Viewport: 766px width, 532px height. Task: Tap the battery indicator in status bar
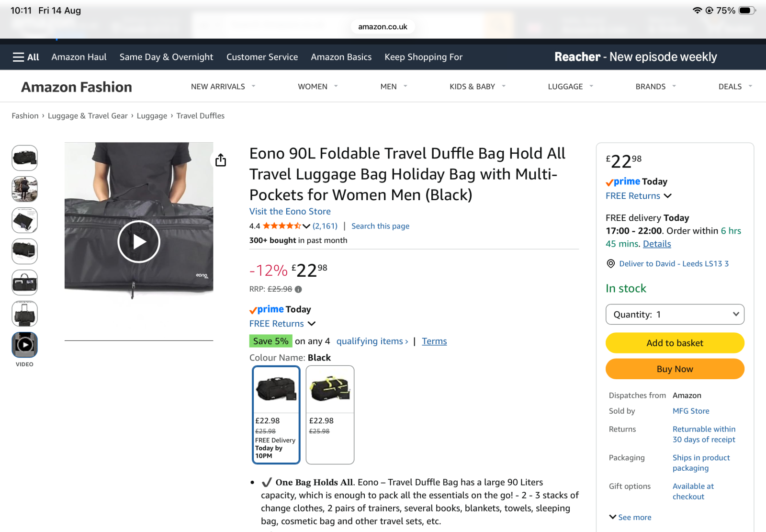pos(747,11)
